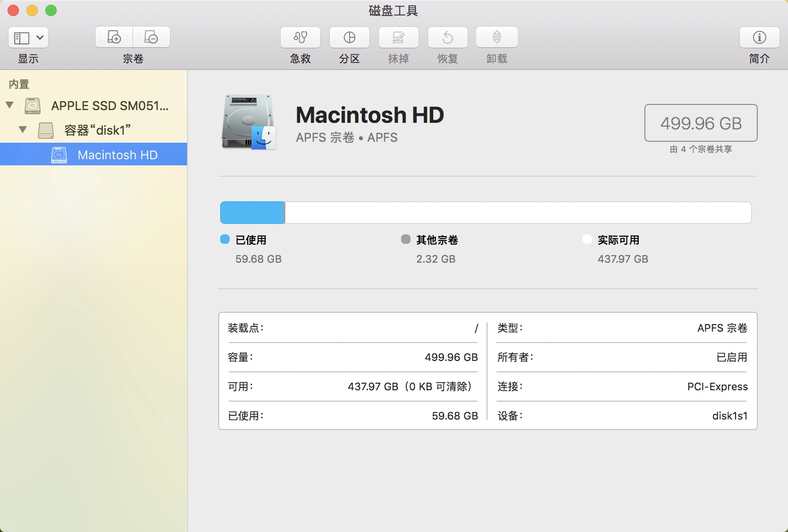Open the 简介 info icon
The width and height of the screenshot is (788, 532).
pos(760,37)
